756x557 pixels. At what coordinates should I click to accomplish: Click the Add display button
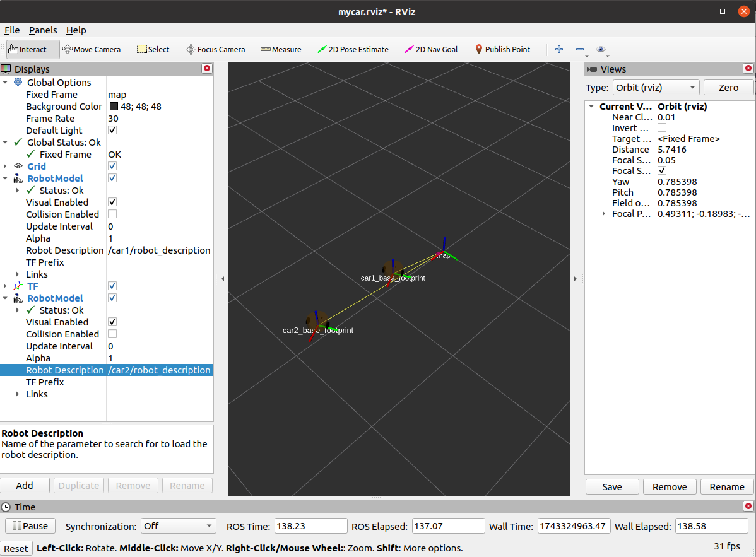click(x=25, y=486)
